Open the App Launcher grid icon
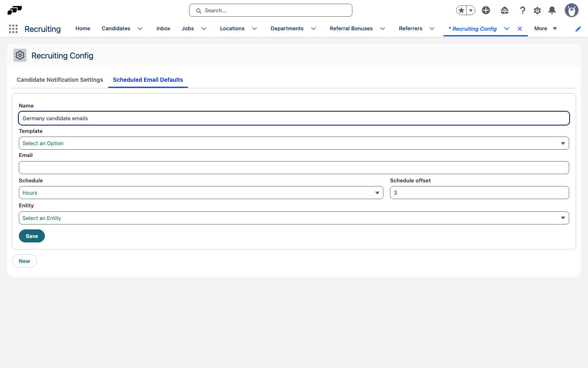 [13, 29]
